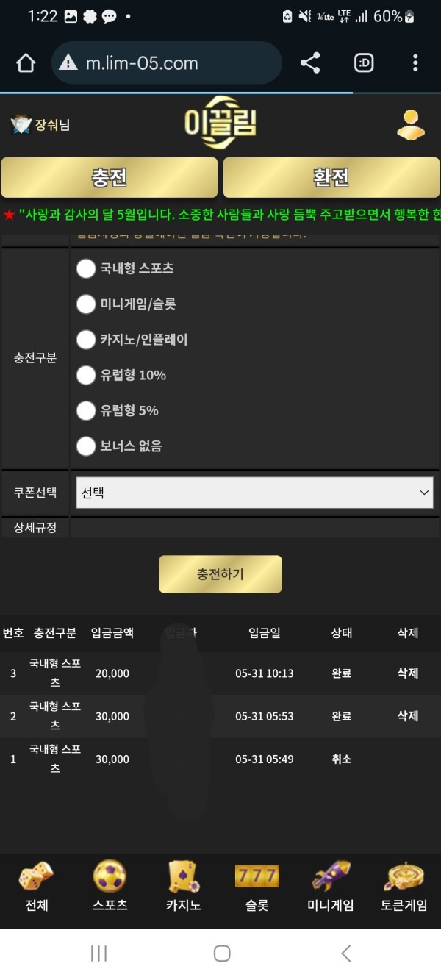The width and height of the screenshot is (441, 980).
Task: Open 슬롯 777 slot icon
Action: [x=256, y=886]
